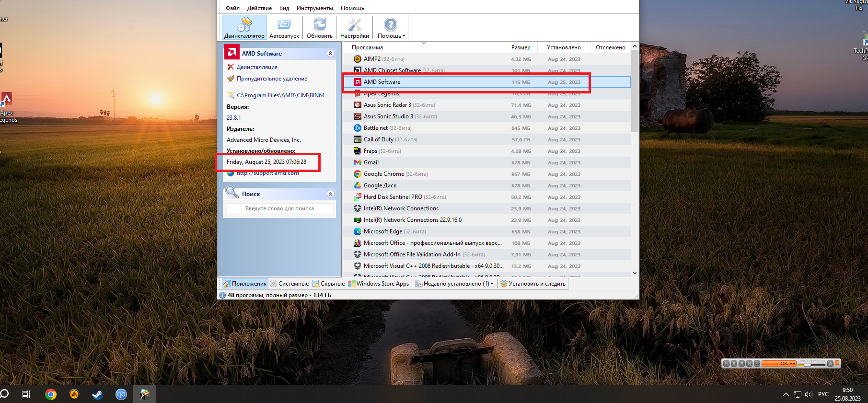This screenshot has height=403, width=868.
Task: Click the Установить и следить button
Action: pos(533,284)
